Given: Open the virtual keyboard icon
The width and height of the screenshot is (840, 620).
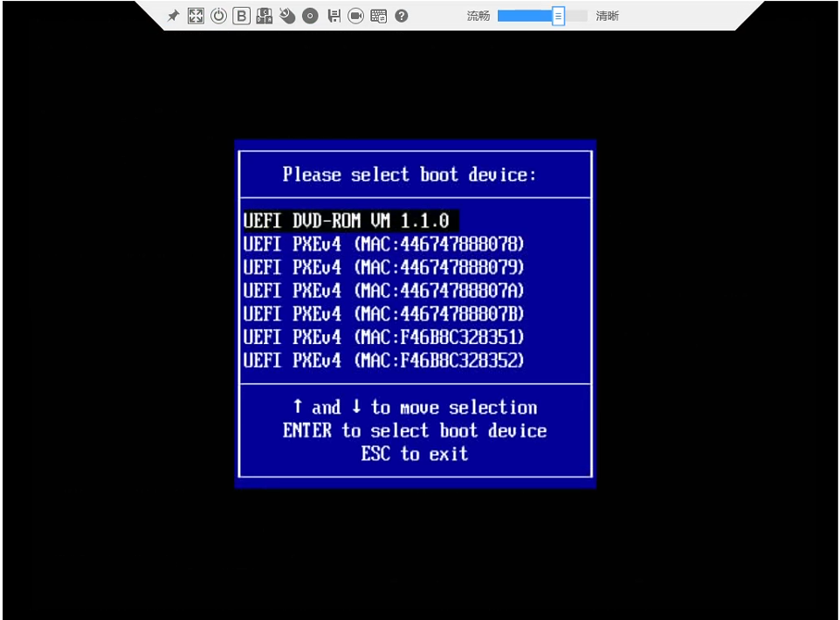Looking at the screenshot, I should coord(378,16).
